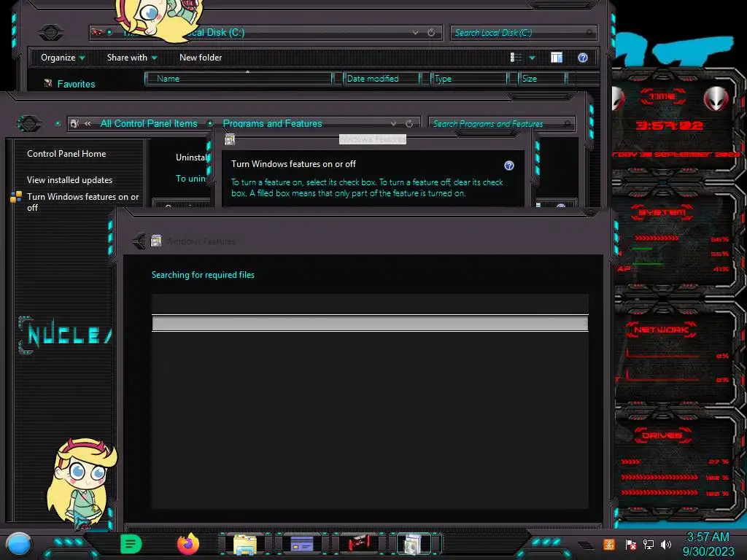Image resolution: width=747 pixels, height=560 pixels.
Task: Click Programs and Features breadcrumb
Action: click(273, 124)
